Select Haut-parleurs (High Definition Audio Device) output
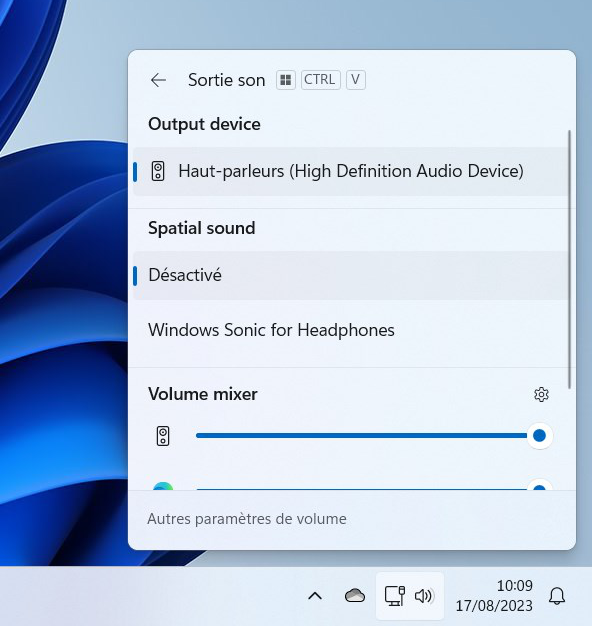Screen dimensions: 592x626 [x=351, y=171]
